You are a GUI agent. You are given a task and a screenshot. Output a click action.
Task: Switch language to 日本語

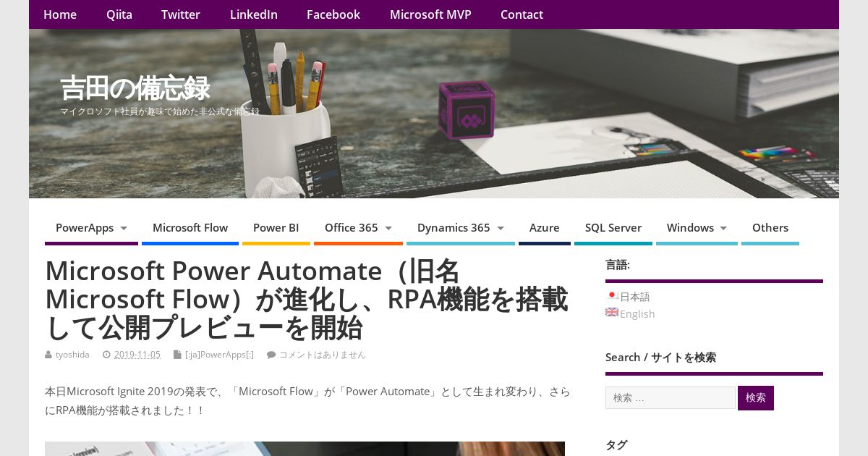[x=635, y=297]
